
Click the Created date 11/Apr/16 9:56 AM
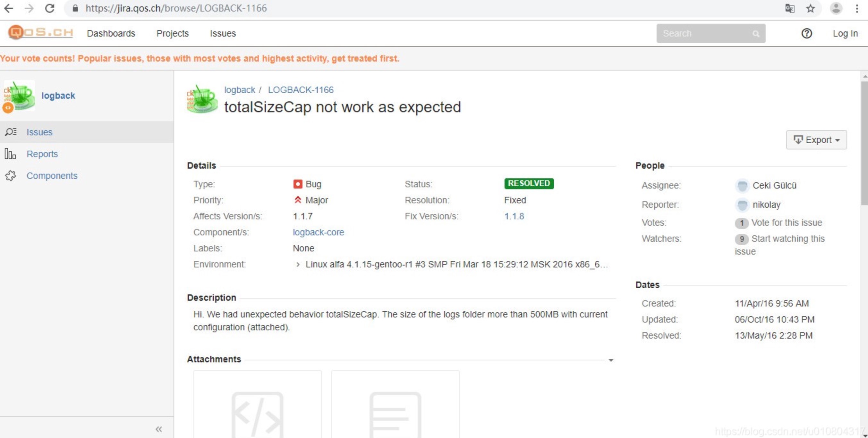(772, 304)
